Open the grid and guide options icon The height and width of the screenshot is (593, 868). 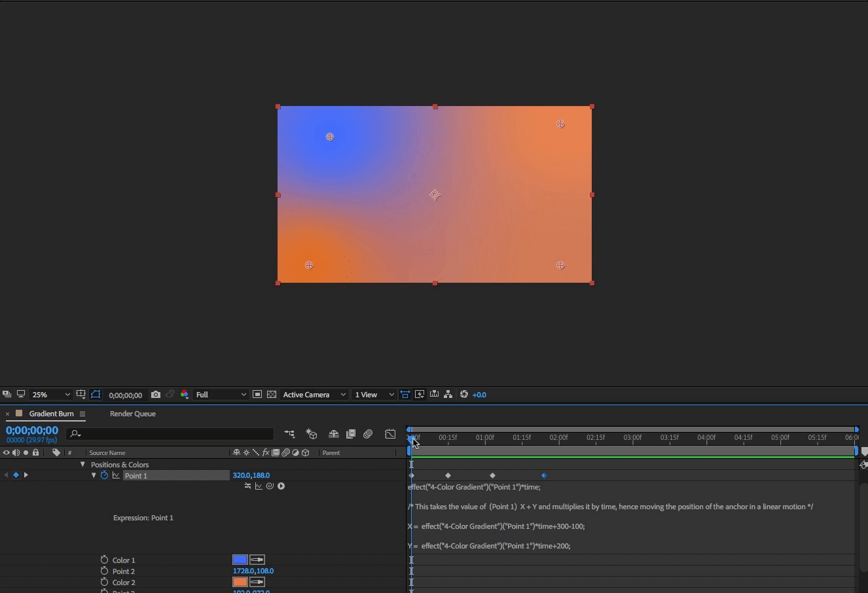81,394
